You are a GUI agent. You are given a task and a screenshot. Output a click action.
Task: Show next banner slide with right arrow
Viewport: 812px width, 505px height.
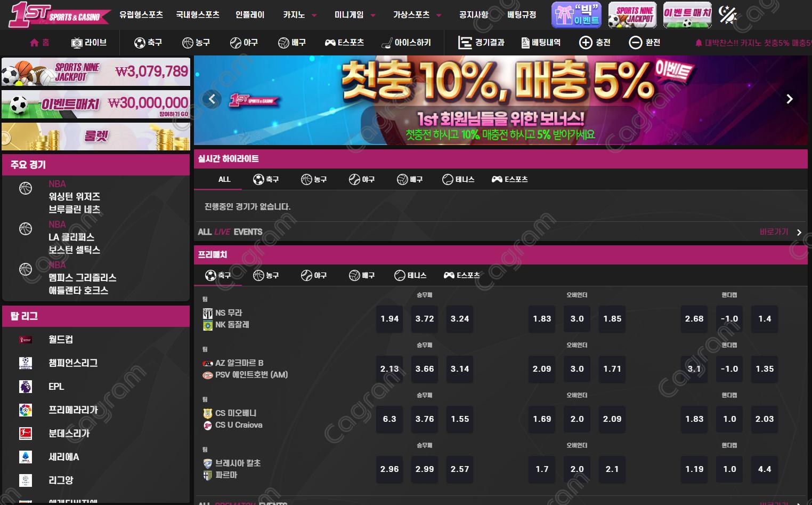pyautogui.click(x=790, y=99)
